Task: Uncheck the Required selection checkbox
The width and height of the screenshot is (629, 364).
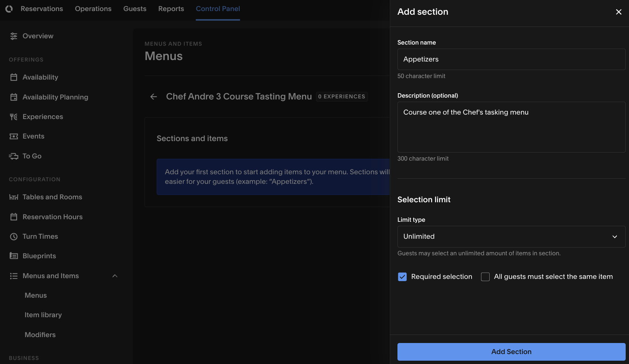Action: tap(402, 277)
